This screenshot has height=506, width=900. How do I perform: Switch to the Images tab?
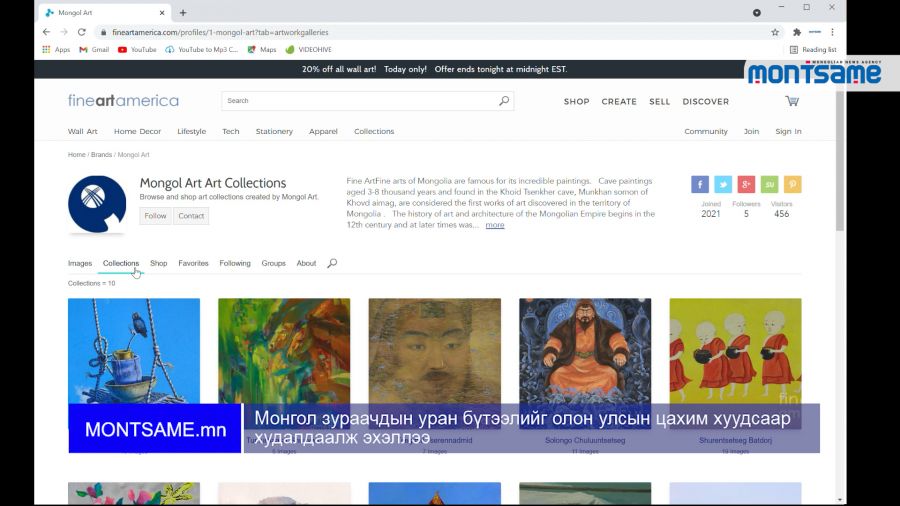coord(80,263)
